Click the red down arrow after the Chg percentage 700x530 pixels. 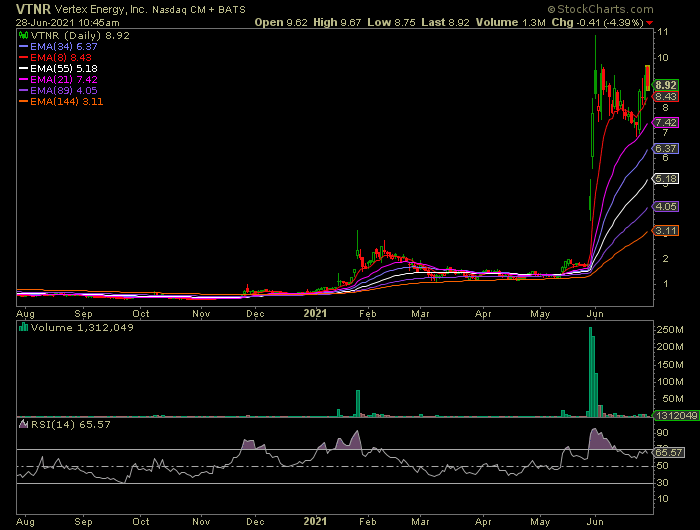pos(649,23)
